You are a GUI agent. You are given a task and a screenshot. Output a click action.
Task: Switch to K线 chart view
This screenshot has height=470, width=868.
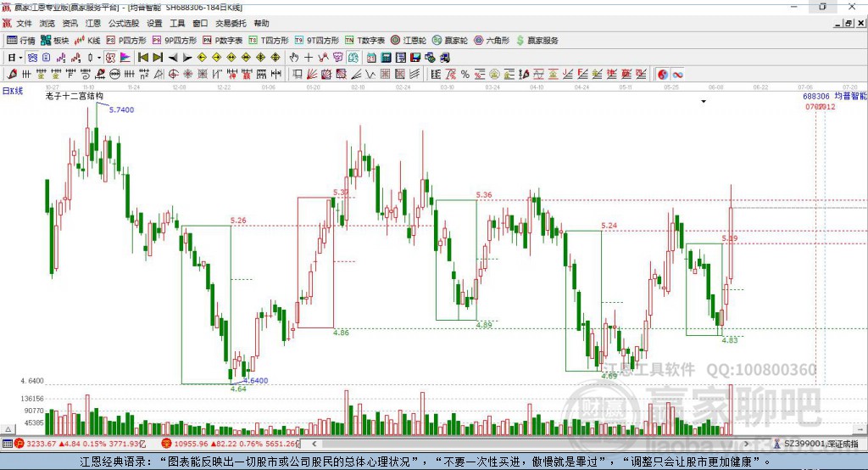[x=87, y=41]
